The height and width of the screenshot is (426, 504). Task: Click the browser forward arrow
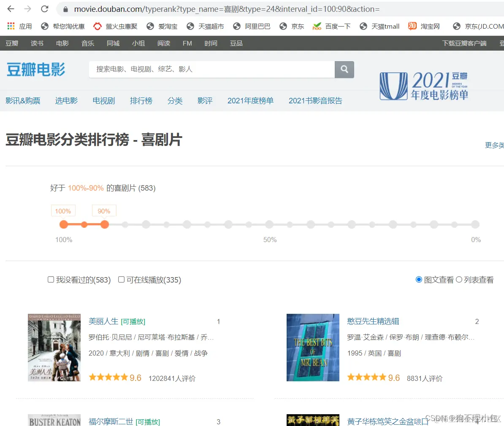[27, 9]
